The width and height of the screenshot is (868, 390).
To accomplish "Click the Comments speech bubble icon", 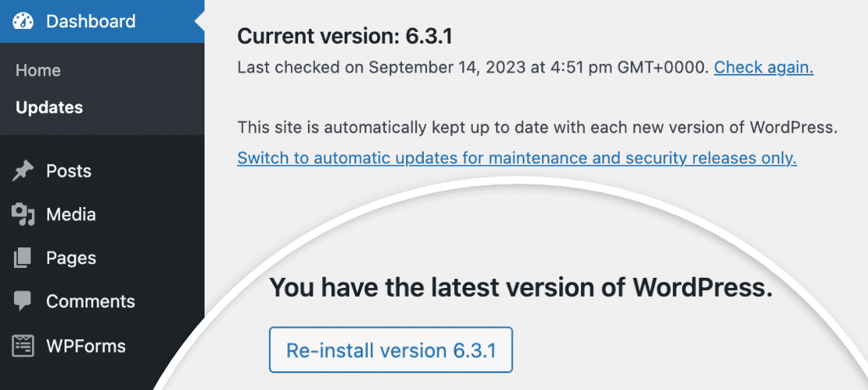I will pos(23,301).
